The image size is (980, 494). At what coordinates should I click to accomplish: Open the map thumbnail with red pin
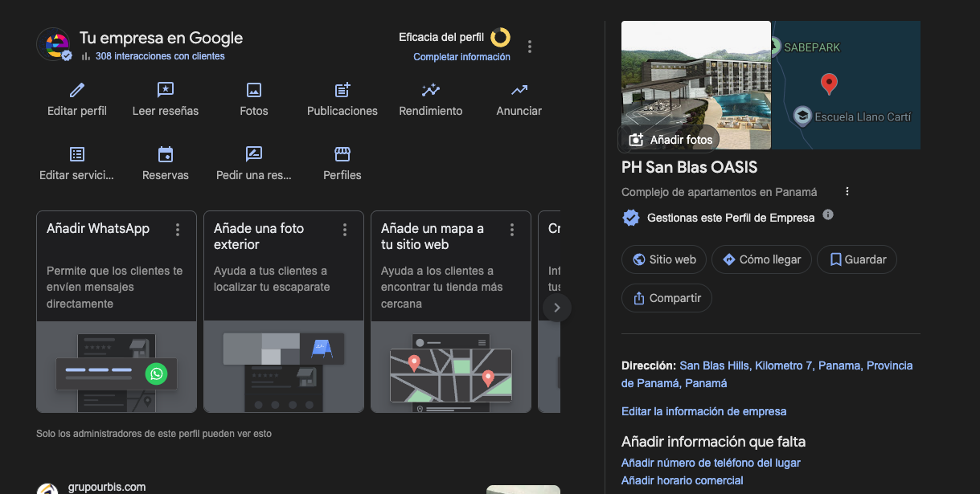point(846,85)
